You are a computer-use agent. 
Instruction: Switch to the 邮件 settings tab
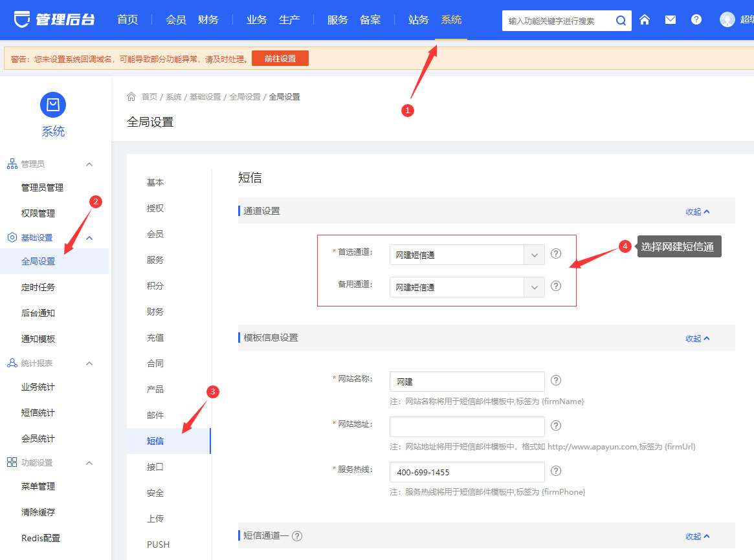coord(155,415)
